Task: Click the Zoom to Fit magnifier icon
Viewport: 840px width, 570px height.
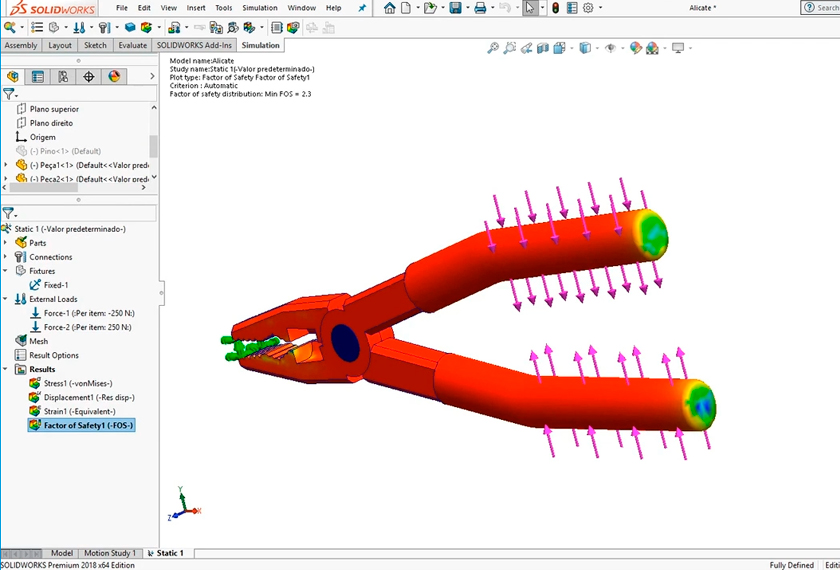Action: pos(493,48)
